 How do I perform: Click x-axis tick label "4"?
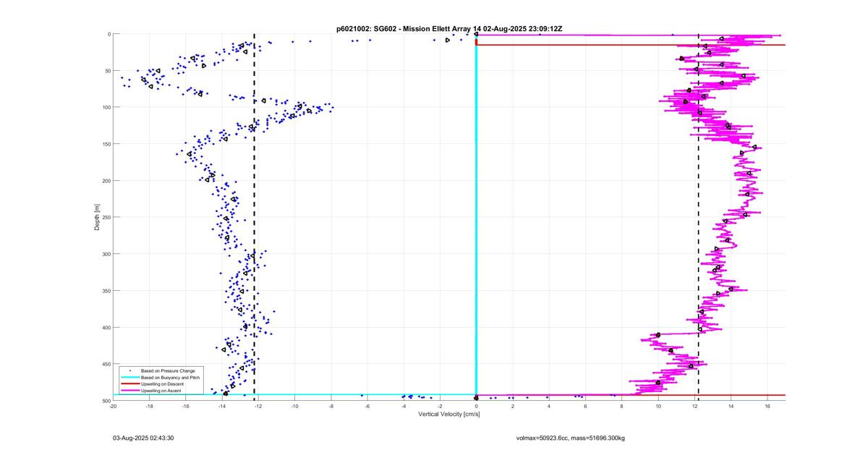(x=549, y=406)
